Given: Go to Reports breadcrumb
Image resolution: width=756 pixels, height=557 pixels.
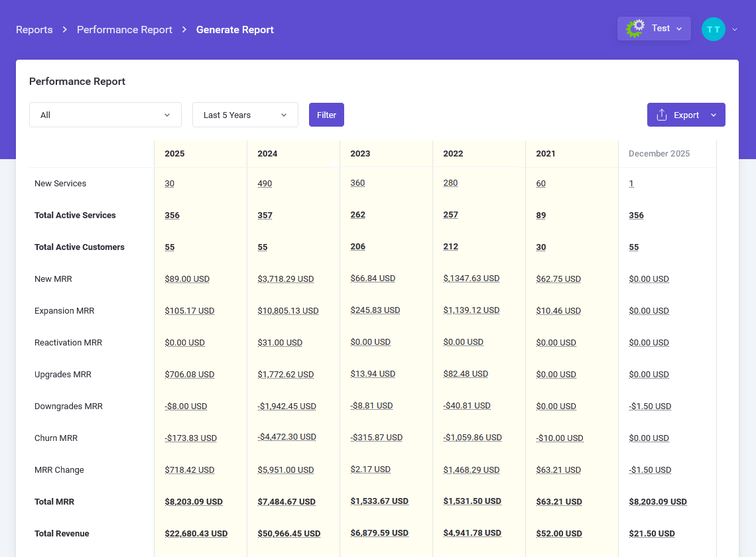Looking at the screenshot, I should pyautogui.click(x=34, y=30).
